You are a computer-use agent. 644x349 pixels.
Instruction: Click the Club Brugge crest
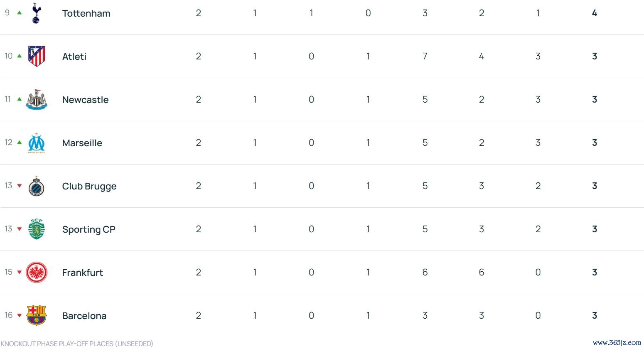pos(37,186)
